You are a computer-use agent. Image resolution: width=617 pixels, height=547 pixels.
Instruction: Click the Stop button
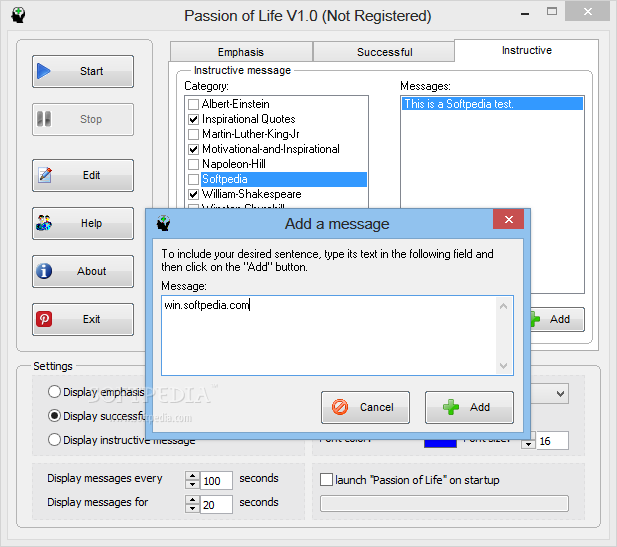point(83,119)
